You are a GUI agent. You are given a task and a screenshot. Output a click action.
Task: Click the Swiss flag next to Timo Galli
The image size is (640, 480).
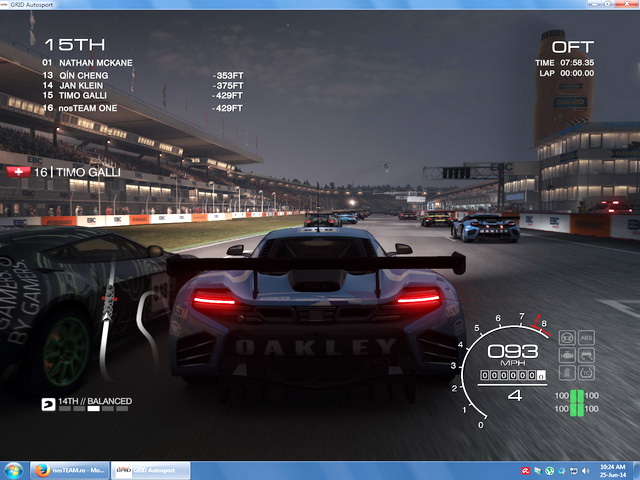16,172
